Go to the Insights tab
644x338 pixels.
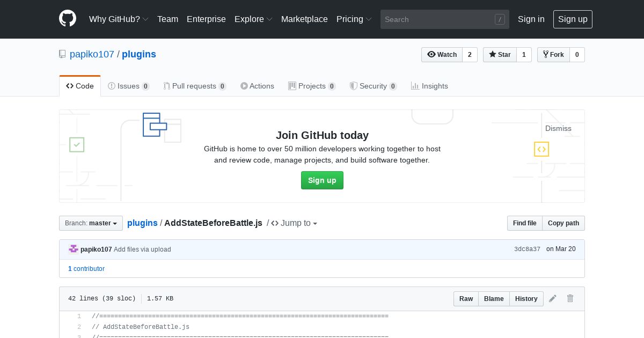(429, 86)
